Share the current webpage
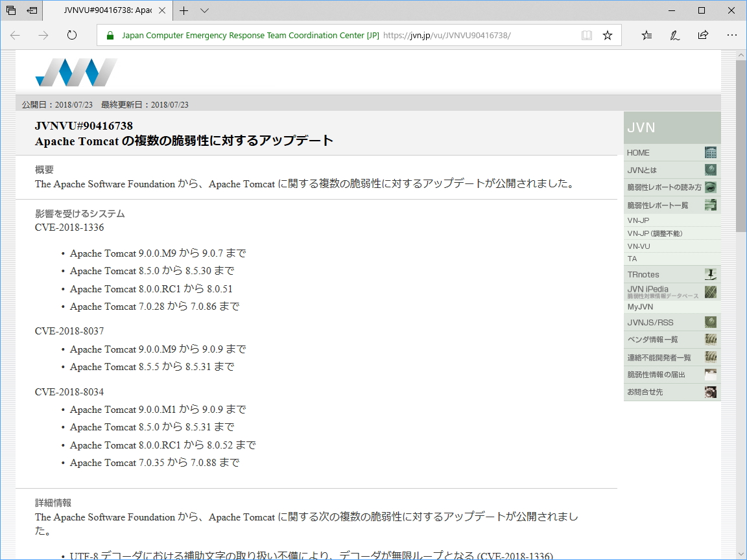 click(703, 35)
